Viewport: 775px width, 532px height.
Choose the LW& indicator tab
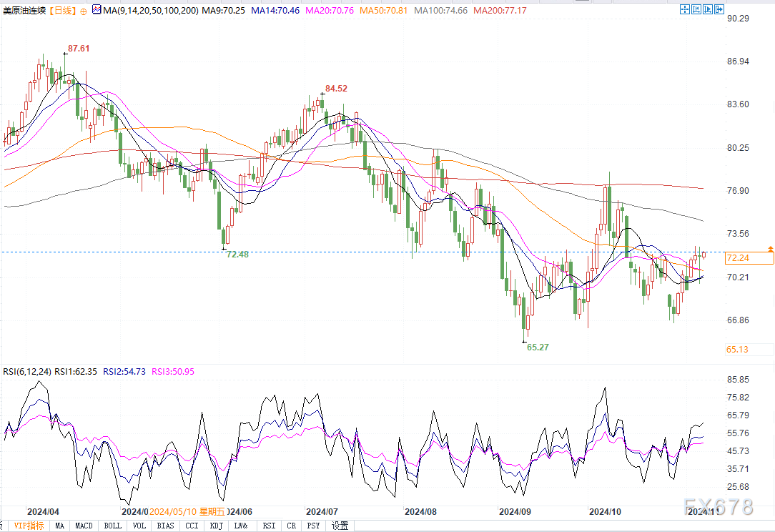[x=241, y=526]
